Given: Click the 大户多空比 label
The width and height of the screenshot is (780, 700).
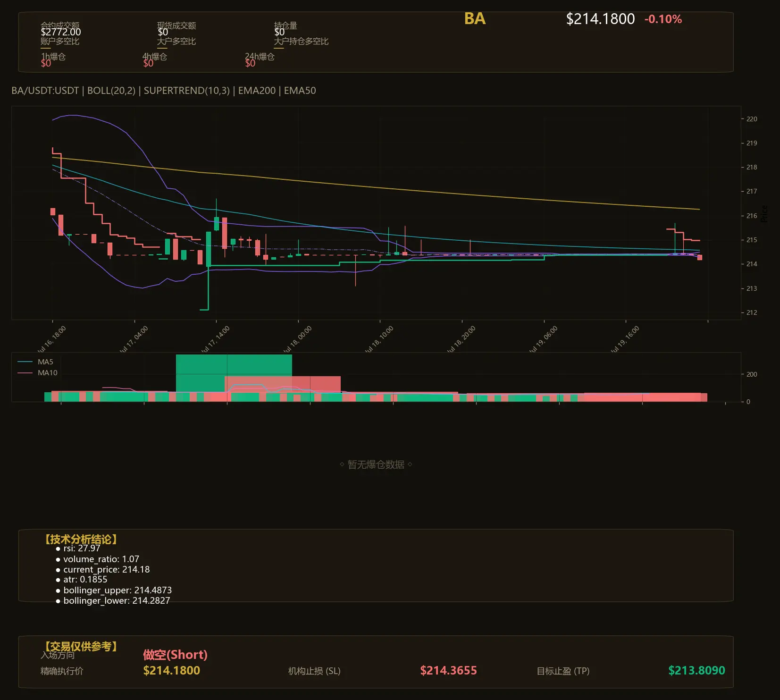Looking at the screenshot, I should [176, 41].
